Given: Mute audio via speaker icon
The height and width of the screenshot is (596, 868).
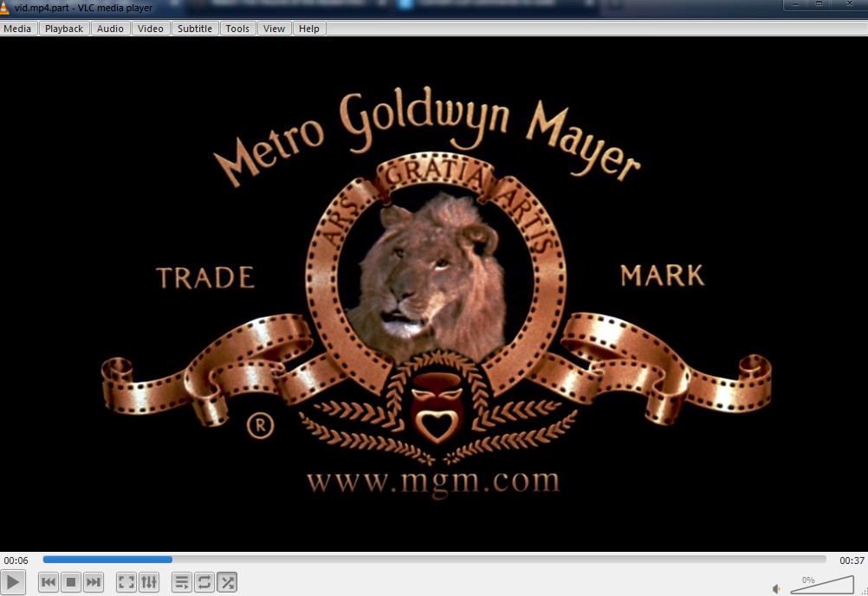Looking at the screenshot, I should (x=777, y=589).
